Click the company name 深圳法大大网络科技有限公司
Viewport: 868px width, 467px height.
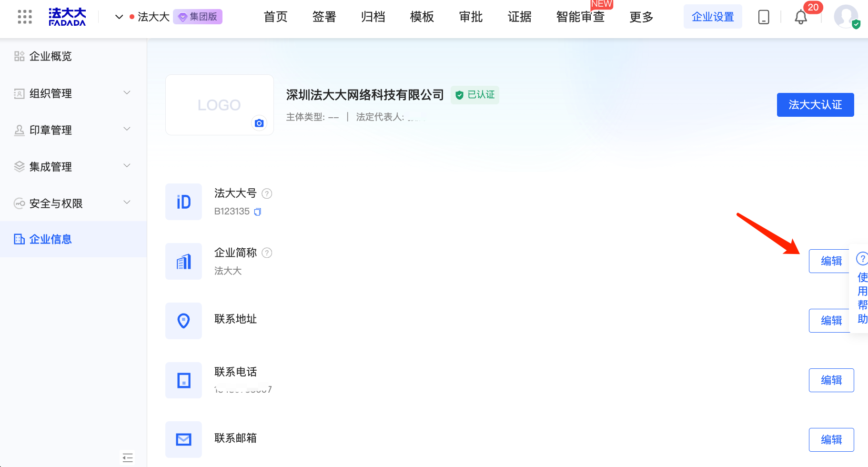[365, 95]
